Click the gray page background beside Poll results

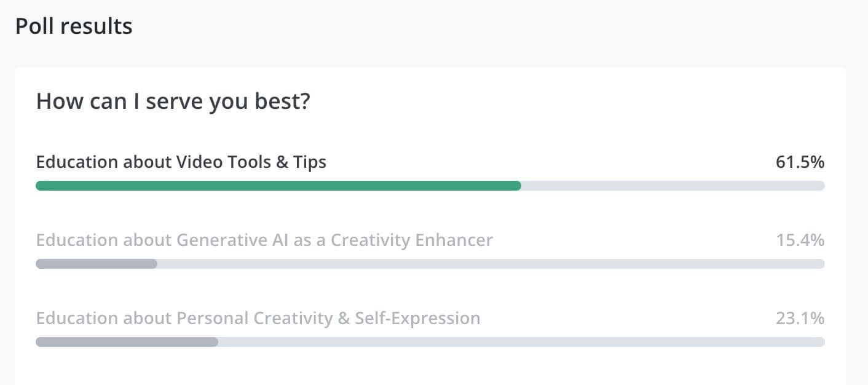pyautogui.click(x=492, y=27)
